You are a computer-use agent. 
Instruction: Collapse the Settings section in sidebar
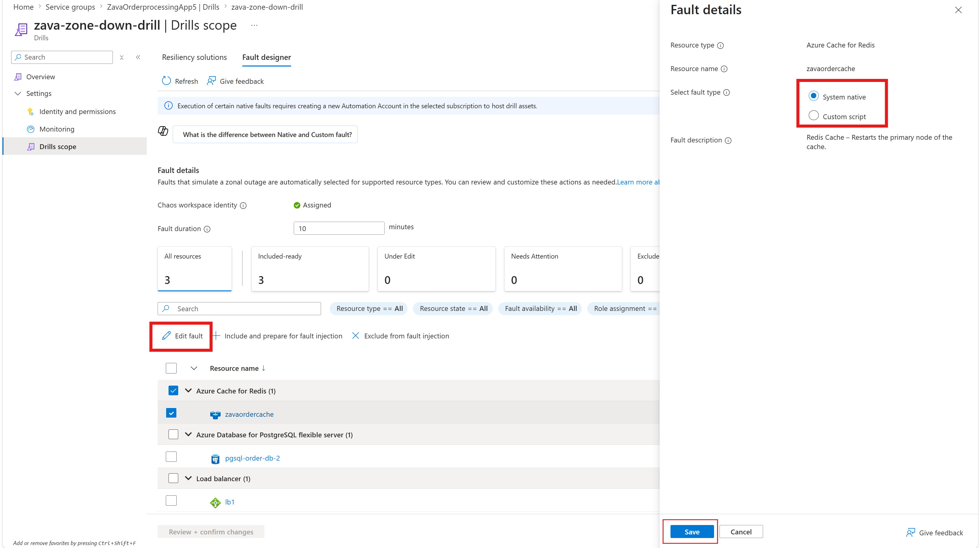point(18,93)
